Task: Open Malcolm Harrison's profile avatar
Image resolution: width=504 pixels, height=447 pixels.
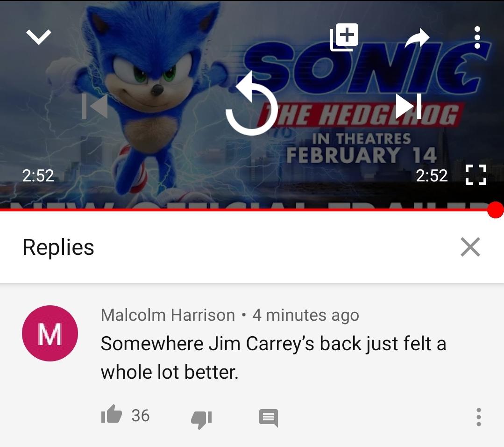Action: 50,333
